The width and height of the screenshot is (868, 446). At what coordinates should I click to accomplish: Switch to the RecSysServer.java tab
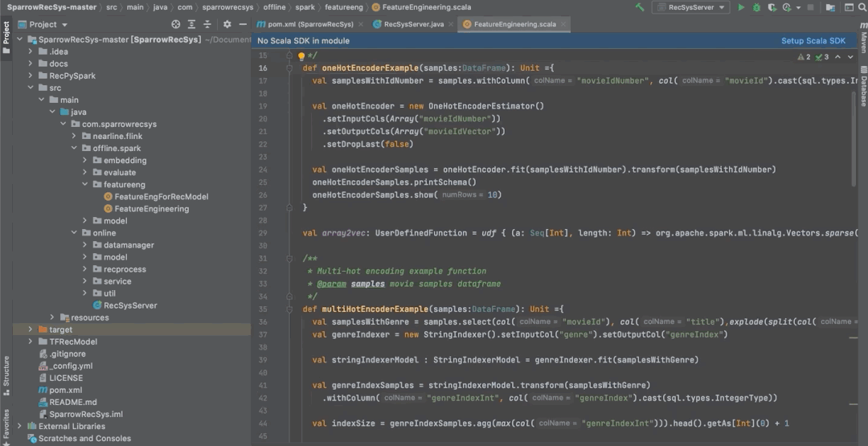point(413,24)
